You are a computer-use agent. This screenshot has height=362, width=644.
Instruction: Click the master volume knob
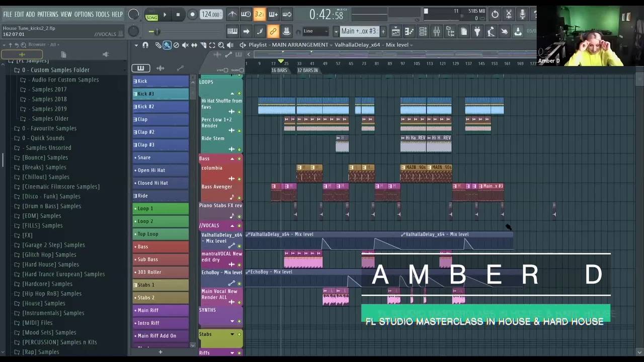click(x=133, y=15)
